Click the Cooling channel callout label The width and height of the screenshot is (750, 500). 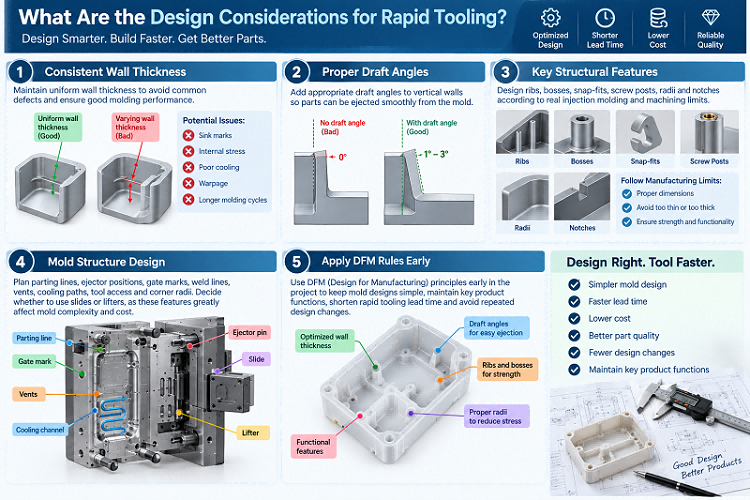[40, 430]
